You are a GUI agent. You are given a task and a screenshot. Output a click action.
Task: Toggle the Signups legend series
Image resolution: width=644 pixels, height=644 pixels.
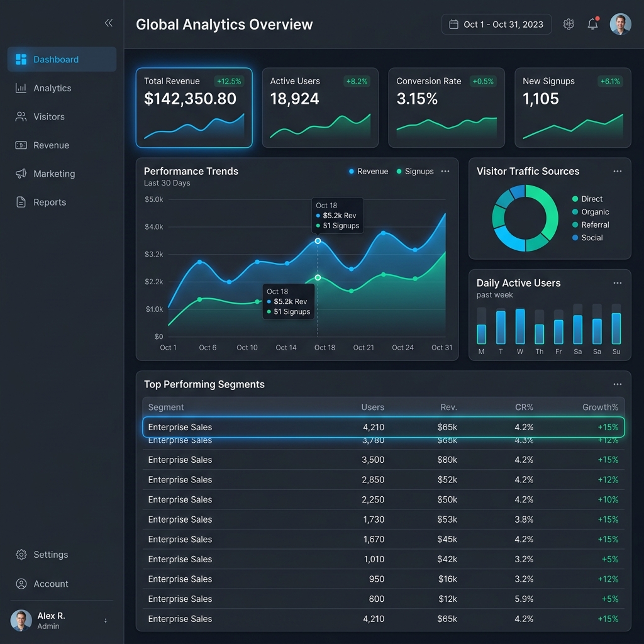[415, 171]
